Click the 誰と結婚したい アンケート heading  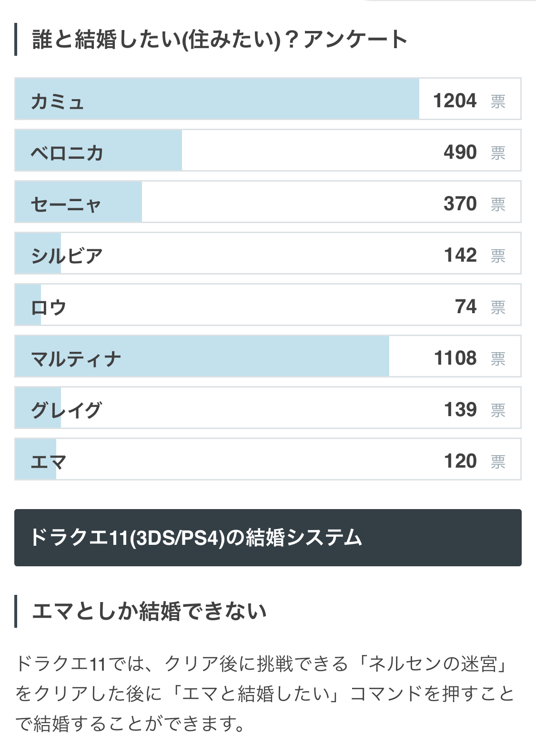point(219,40)
